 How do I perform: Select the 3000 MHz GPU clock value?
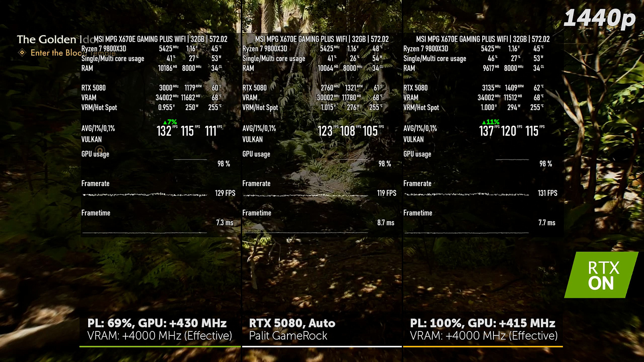click(x=169, y=88)
